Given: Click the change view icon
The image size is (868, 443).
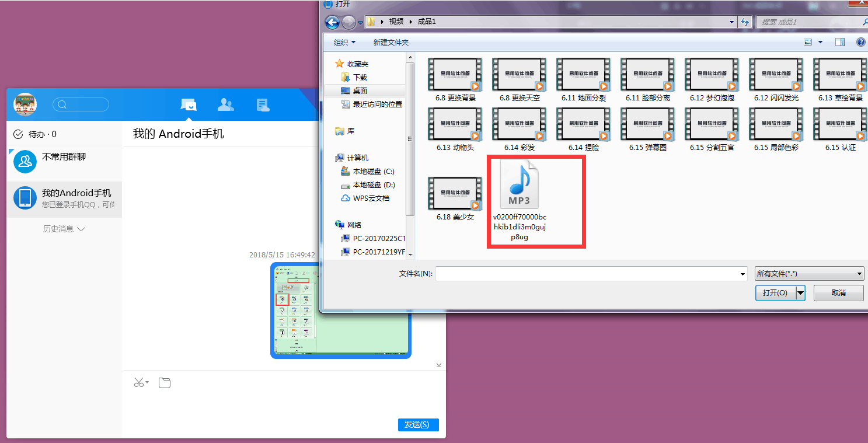Looking at the screenshot, I should click(808, 43).
